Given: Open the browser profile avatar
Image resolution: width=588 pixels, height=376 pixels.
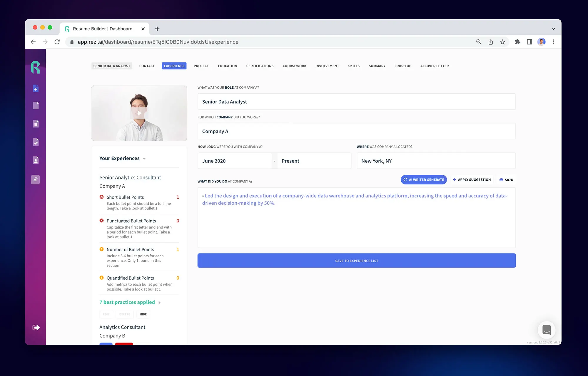Looking at the screenshot, I should coord(541,42).
